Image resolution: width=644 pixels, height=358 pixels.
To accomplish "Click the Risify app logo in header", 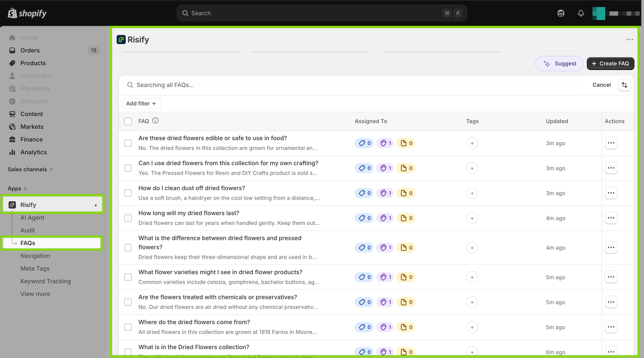I will (x=121, y=40).
